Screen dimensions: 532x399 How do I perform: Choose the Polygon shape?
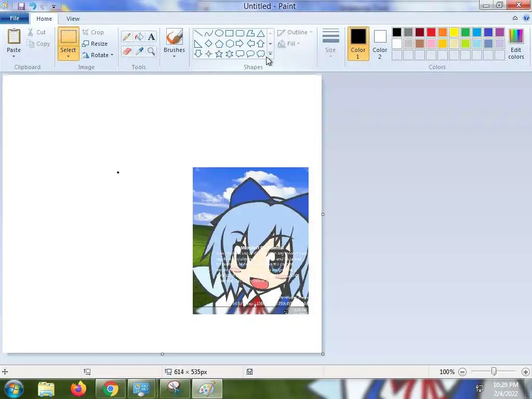coord(250,33)
